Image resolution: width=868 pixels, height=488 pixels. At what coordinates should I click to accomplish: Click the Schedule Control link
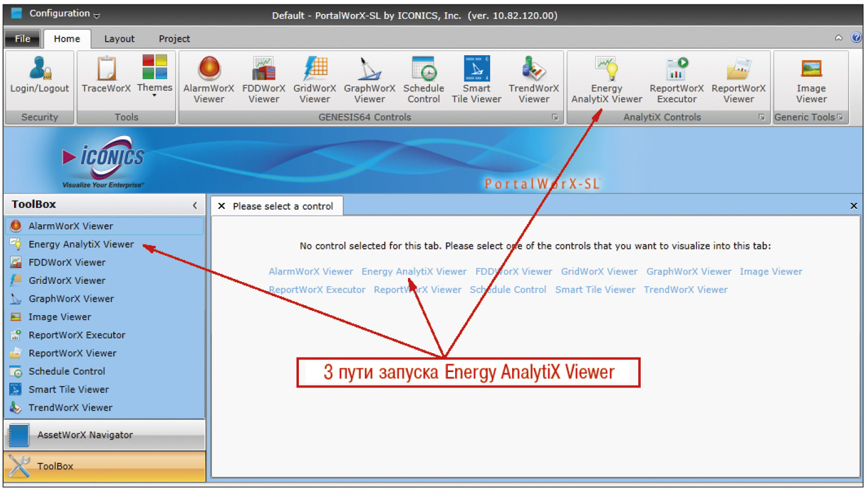[x=508, y=289]
